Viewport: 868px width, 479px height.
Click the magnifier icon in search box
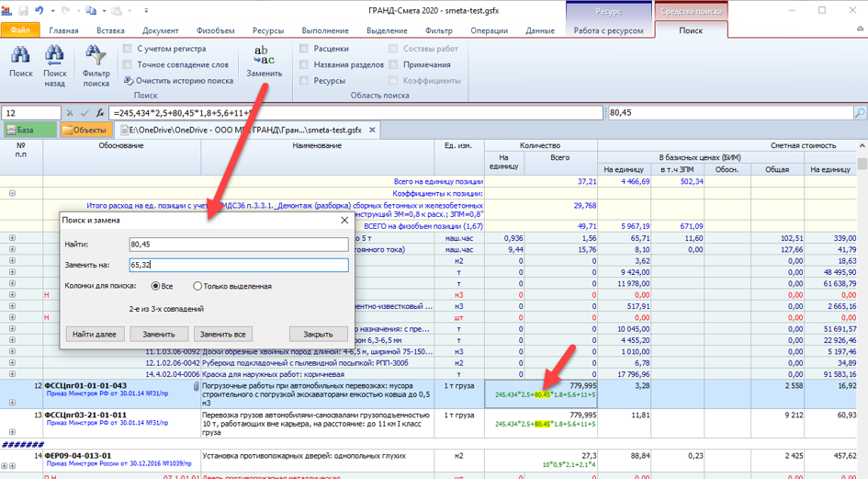point(860,112)
